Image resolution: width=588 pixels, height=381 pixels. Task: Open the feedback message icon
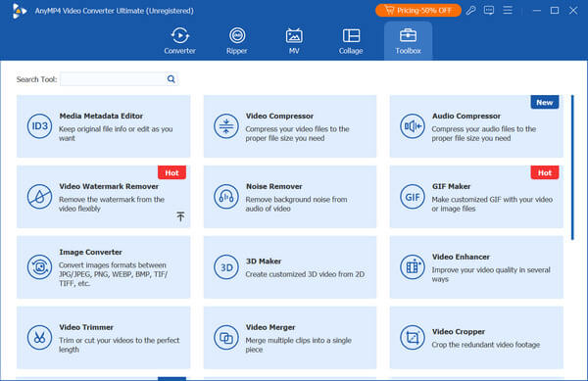[489, 11]
